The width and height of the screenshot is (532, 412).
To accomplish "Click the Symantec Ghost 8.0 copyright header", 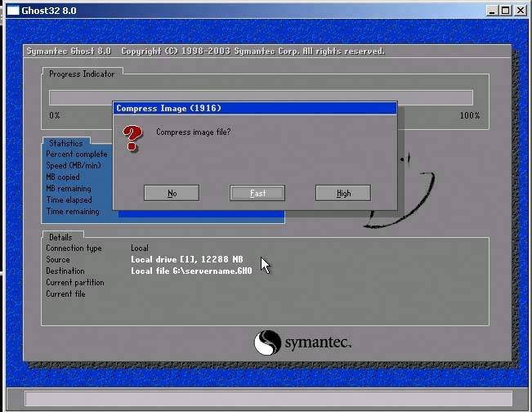I will (x=204, y=51).
